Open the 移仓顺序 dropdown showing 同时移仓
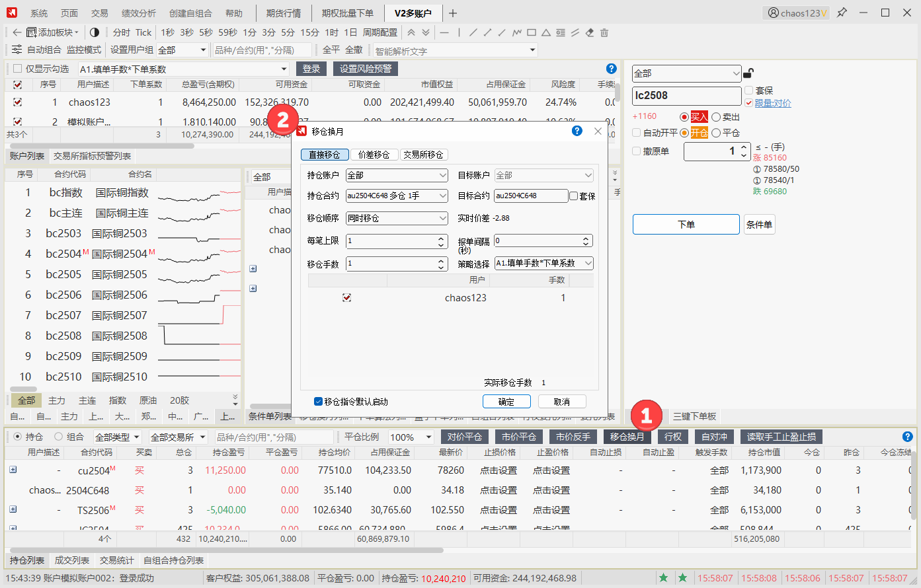Image resolution: width=921 pixels, height=588 pixels. coord(397,218)
